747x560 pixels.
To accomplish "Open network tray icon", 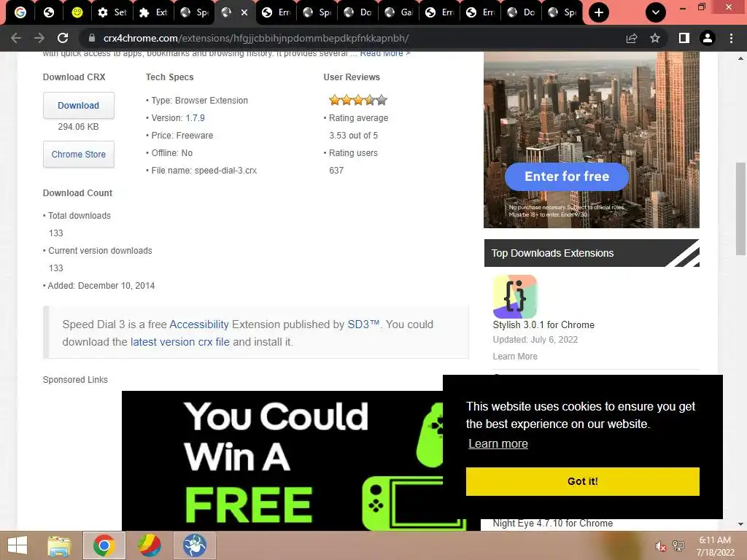I will pyautogui.click(x=678, y=545).
